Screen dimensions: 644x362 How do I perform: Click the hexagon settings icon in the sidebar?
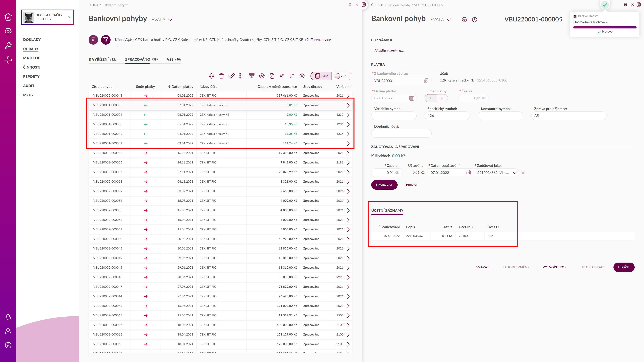coord(8,31)
